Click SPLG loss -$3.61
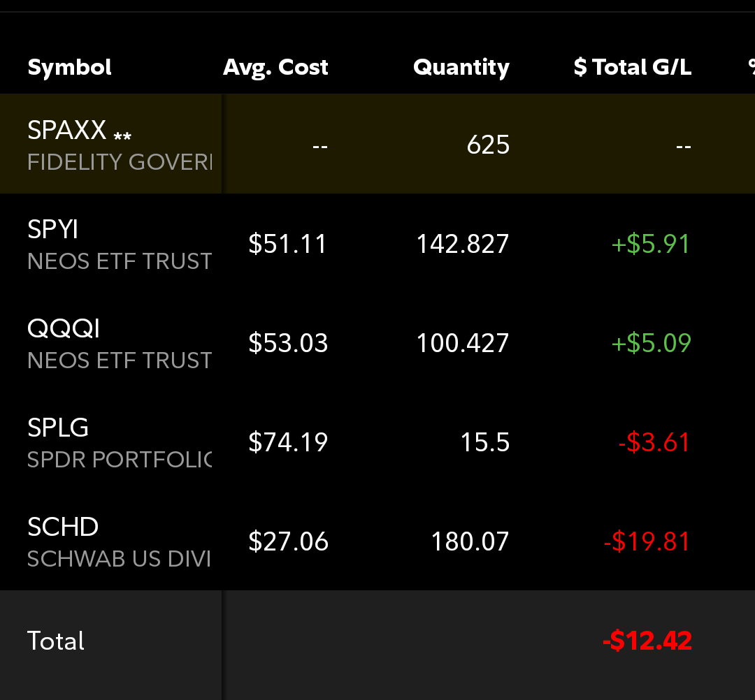 [654, 442]
